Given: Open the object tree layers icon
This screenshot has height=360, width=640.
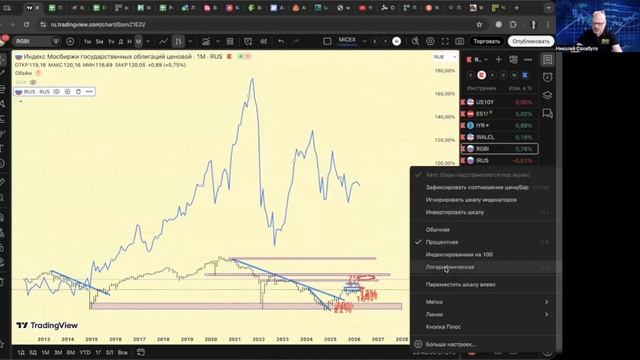Looking at the screenshot, I should [547, 95].
